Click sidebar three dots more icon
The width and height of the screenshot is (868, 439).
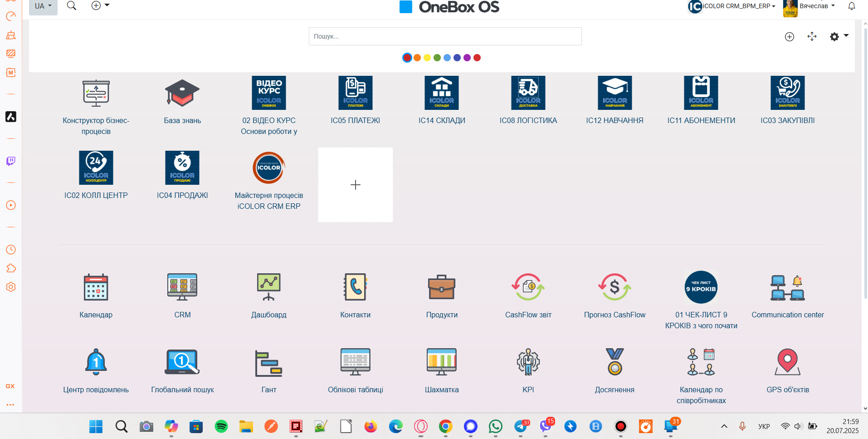tap(10, 404)
